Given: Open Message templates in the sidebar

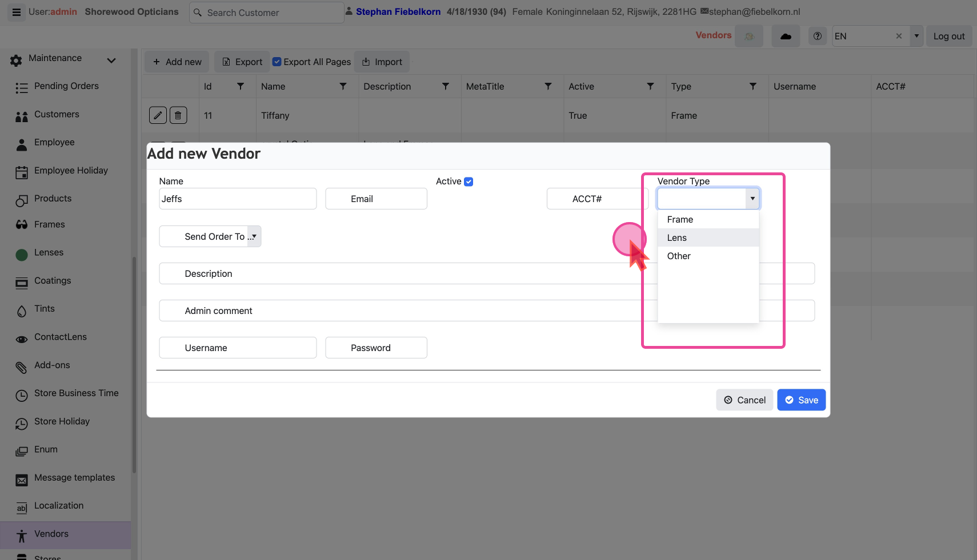Looking at the screenshot, I should [x=74, y=478].
